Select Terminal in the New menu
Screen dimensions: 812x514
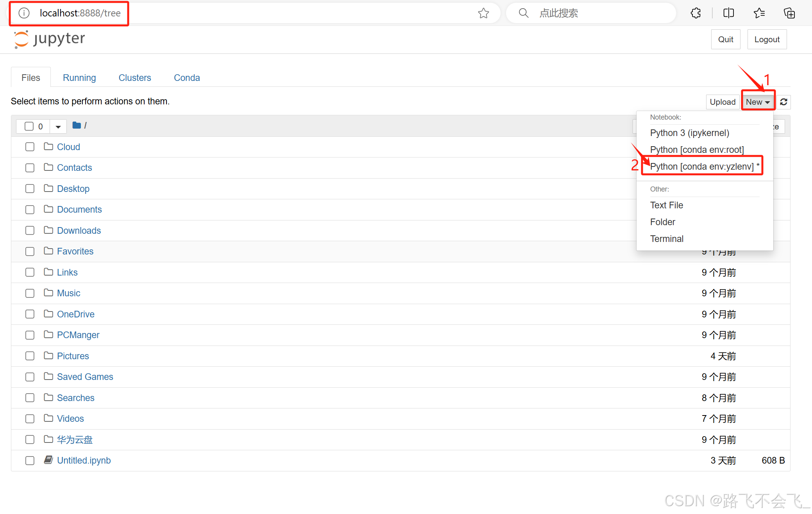[667, 239]
